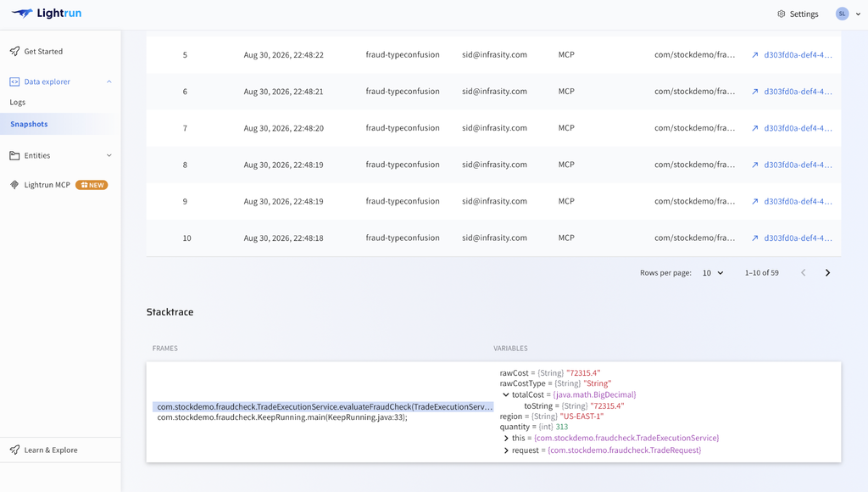Open the external link arrow in row 5
This screenshot has width=868, height=492.
[x=754, y=55]
